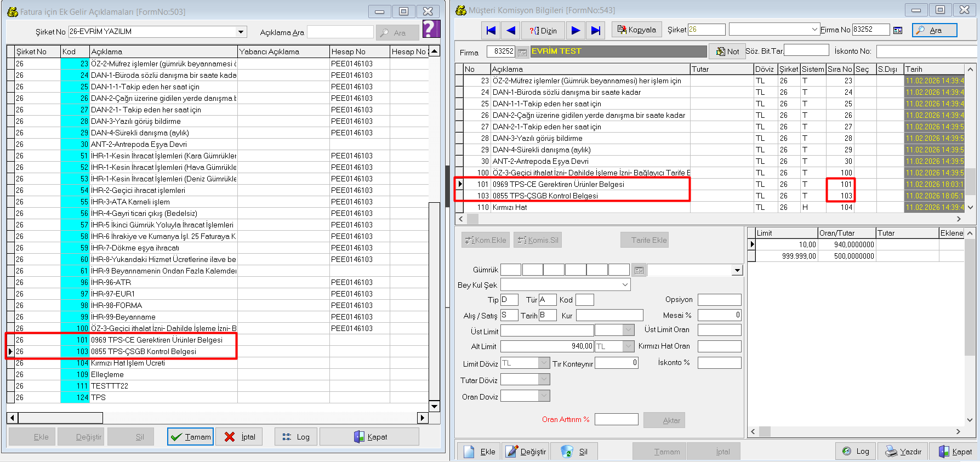980x462 pixels.
Task: Click the Yazdır printer button
Action: click(904, 452)
